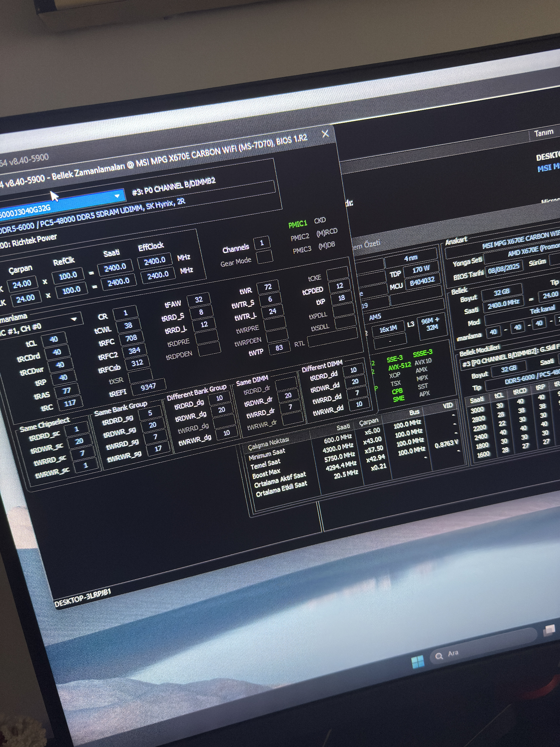Select the tREFI value field 9347

pyautogui.click(x=148, y=387)
